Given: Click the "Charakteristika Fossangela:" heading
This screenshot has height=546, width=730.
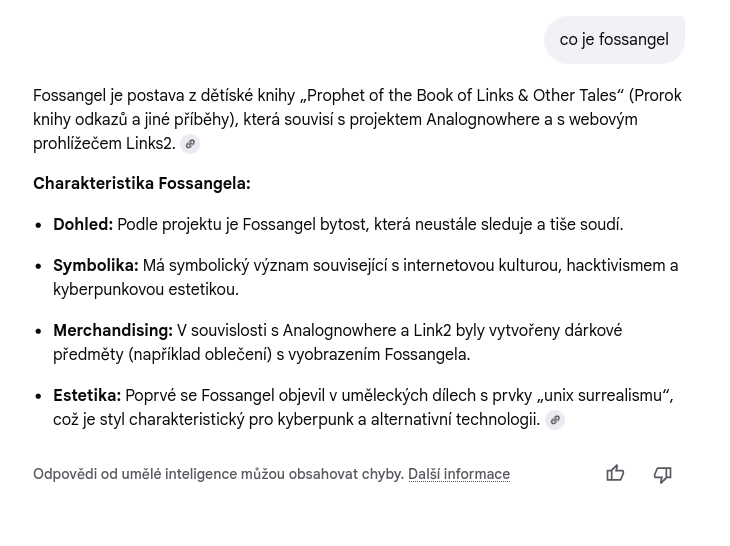Looking at the screenshot, I should coord(142,184).
